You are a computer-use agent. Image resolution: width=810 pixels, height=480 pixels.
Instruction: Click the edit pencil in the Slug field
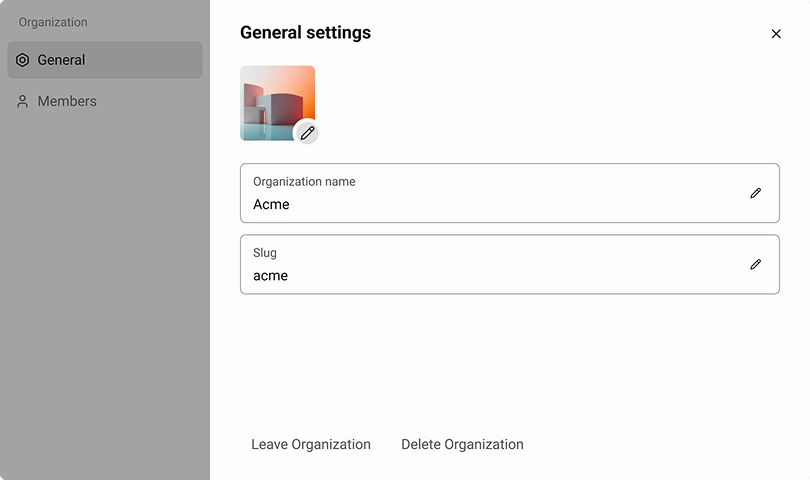tap(755, 265)
